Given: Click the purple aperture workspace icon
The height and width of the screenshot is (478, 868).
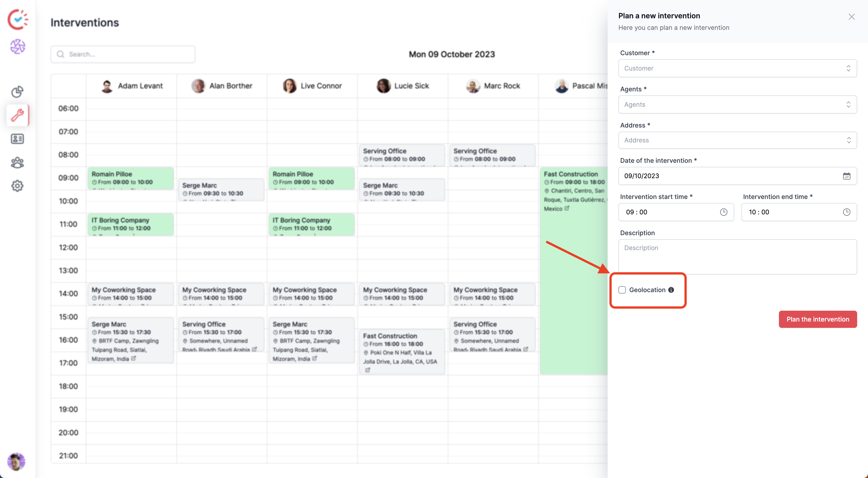Looking at the screenshot, I should pyautogui.click(x=18, y=47).
